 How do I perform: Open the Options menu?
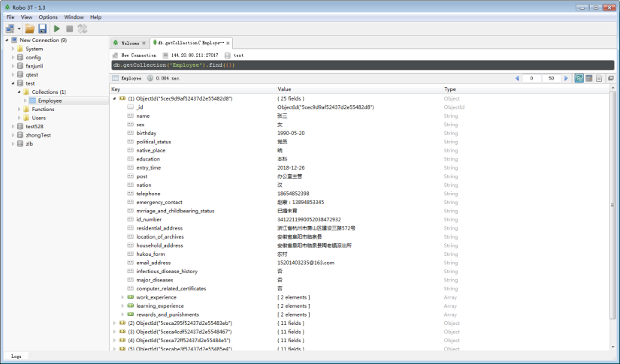48,17
